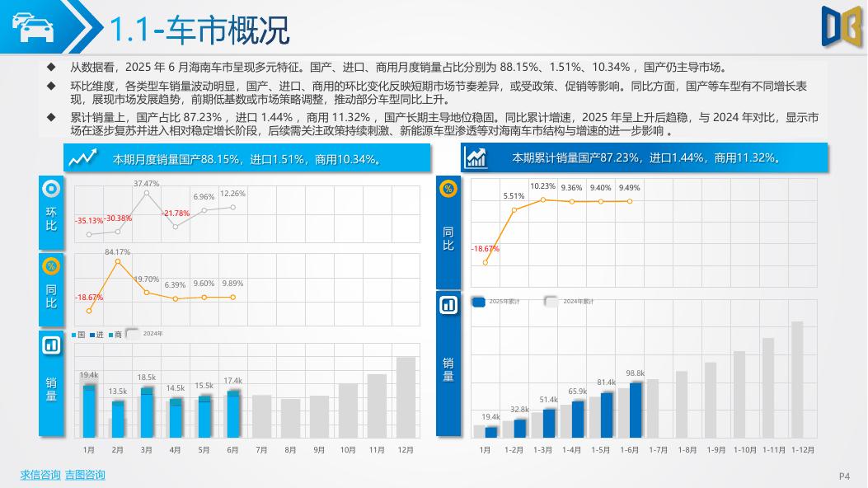The height and width of the screenshot is (488, 868).
Task: Click the 1-12月 axis label
Action: 803,450
